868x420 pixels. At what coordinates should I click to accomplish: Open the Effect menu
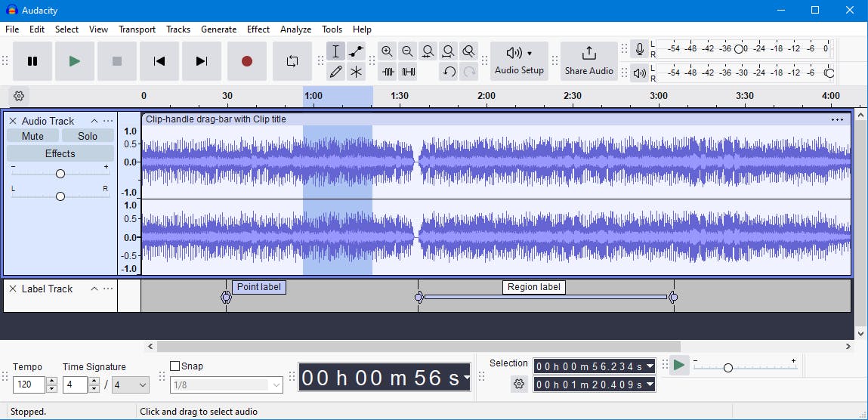pos(258,29)
